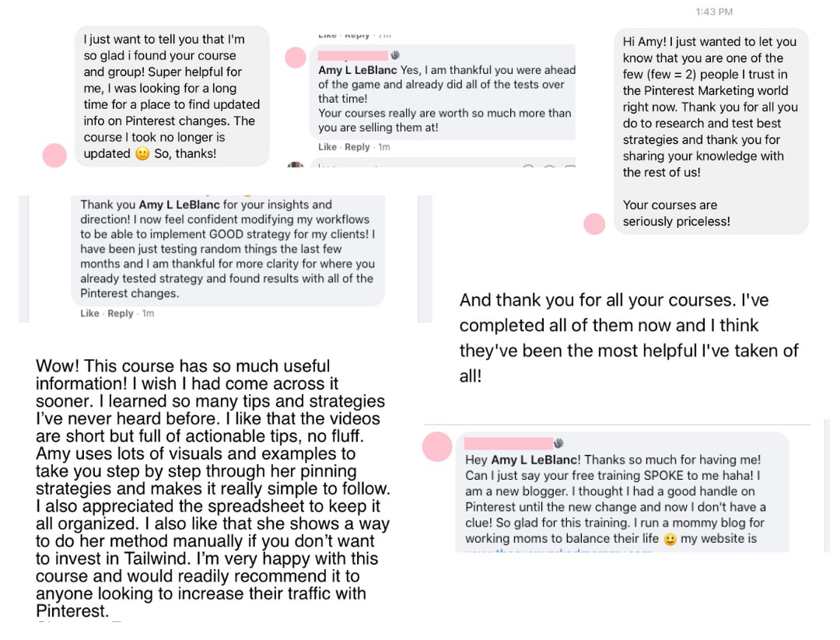Image resolution: width=840 pixels, height=640 pixels.
Task: Open the cut-off blue website link at bottom
Action: pos(558,550)
